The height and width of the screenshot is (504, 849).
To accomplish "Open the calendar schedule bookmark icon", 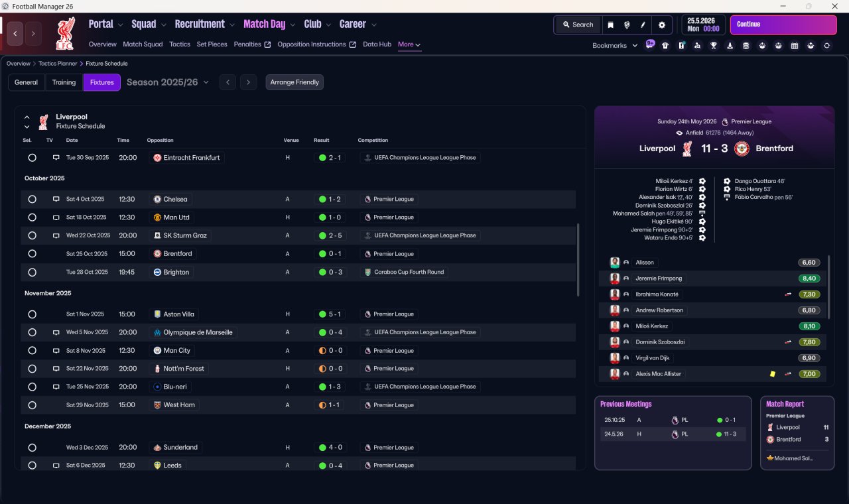I will click(x=794, y=46).
